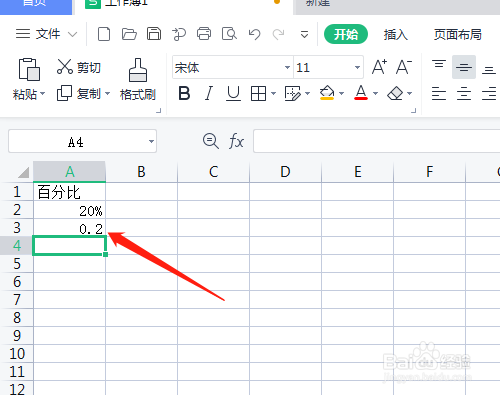Center text horizontally
The image size is (500, 395).
[464, 93]
